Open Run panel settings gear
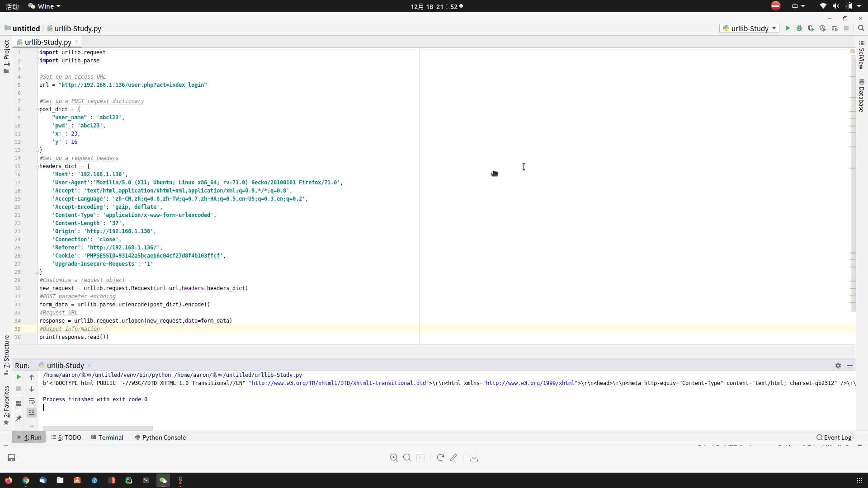The image size is (868, 488). (838, 365)
